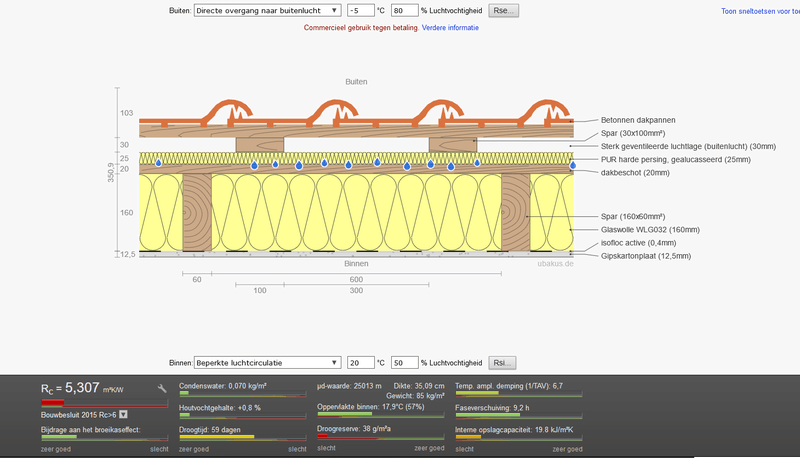Viewport: 800px width, 458px height.
Task: Click the µd-waarde 25013 m text
Action: pos(349,386)
